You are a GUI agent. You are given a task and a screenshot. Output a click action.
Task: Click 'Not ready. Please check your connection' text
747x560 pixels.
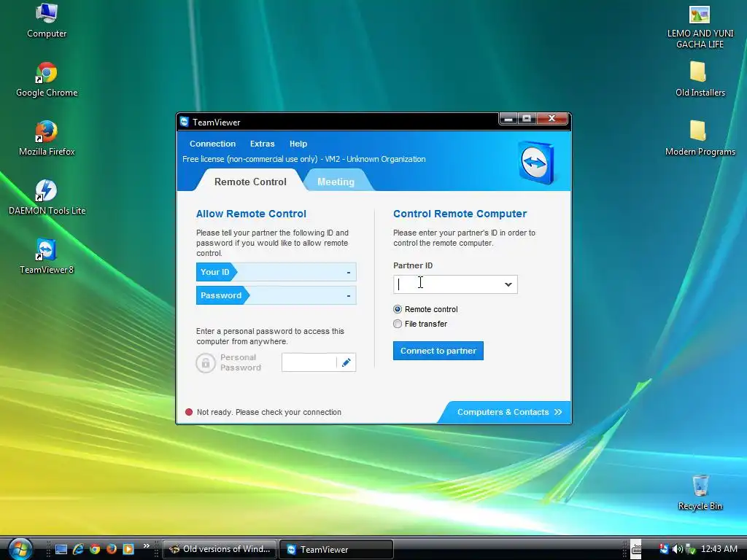pyautogui.click(x=268, y=412)
